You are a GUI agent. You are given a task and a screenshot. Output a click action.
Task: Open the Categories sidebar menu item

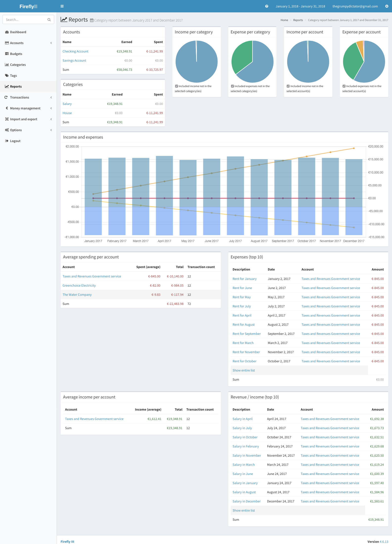coord(18,65)
